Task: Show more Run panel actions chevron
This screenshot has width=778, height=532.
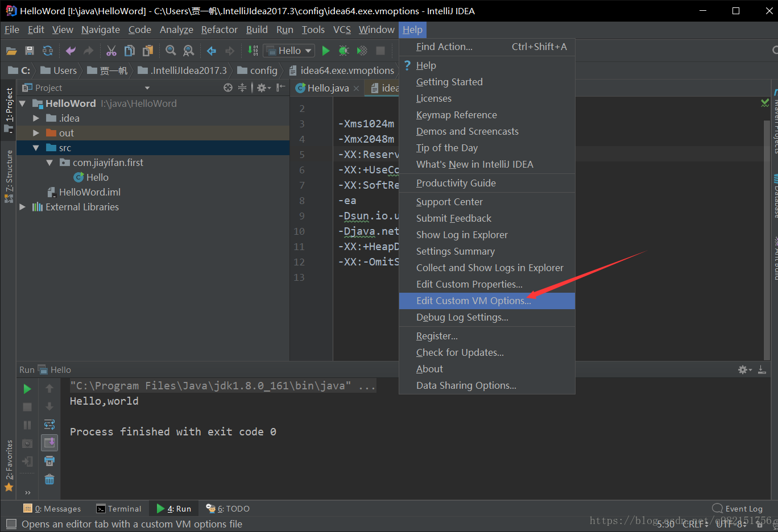Action: pos(27,492)
